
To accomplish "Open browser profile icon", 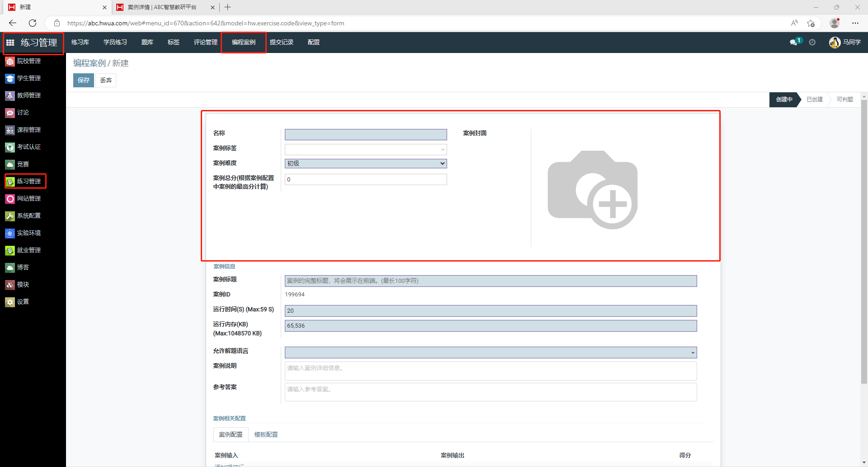I will click(835, 23).
